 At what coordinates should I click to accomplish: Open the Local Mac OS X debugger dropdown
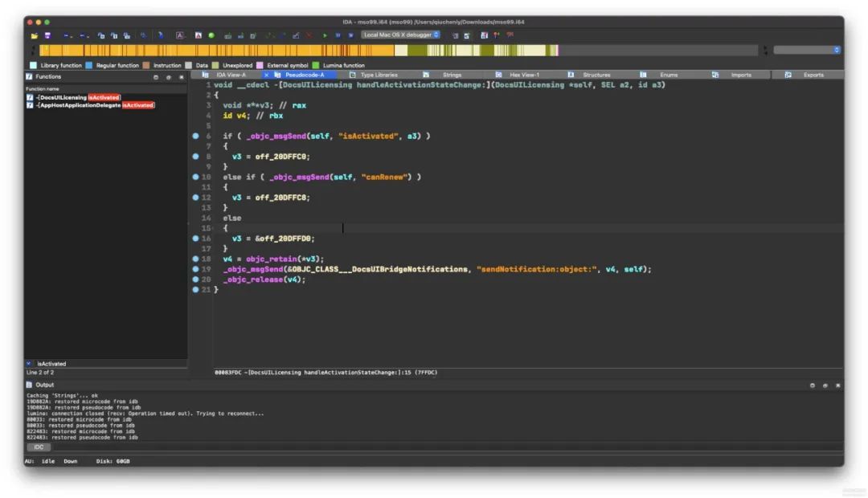401,35
